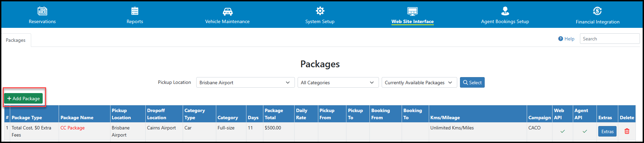The height and width of the screenshot is (143, 644).
Task: Toggle Agent API checkmark for CC Package
Action: [x=585, y=131]
